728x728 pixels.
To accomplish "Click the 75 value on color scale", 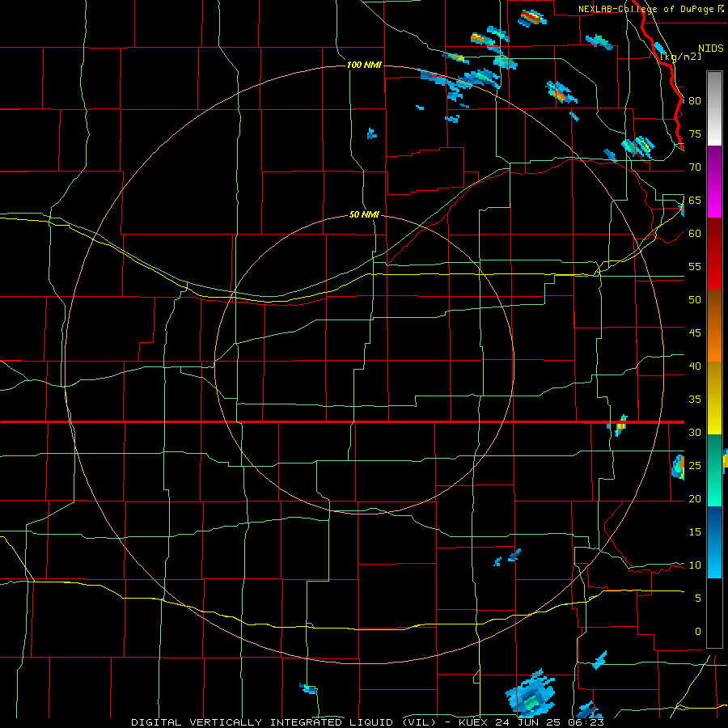I will click(695, 133).
